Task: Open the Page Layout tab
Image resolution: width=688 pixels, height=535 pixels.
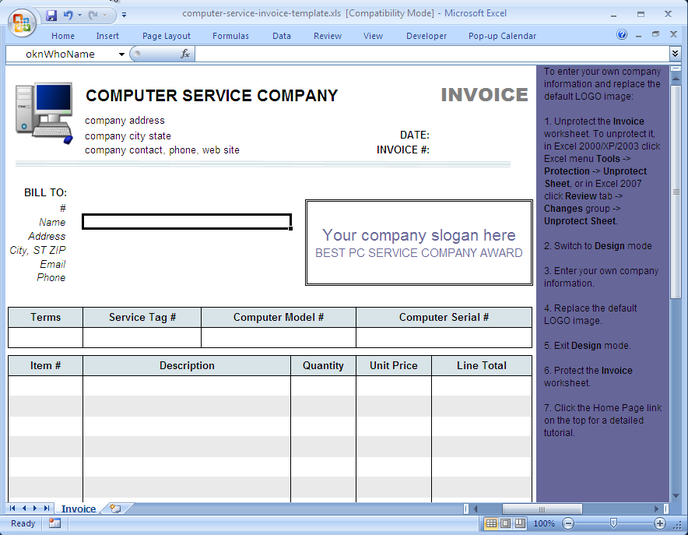Action: point(166,36)
